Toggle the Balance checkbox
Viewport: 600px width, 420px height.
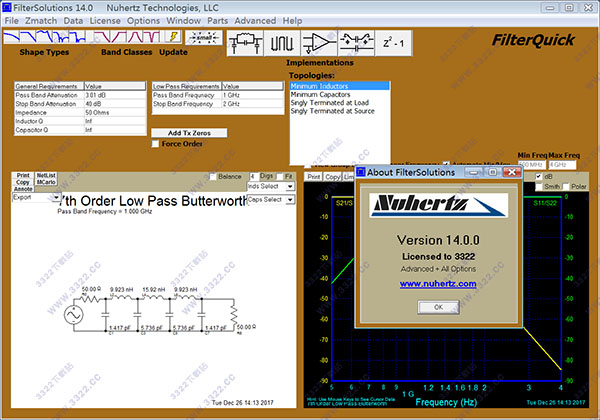(x=213, y=177)
